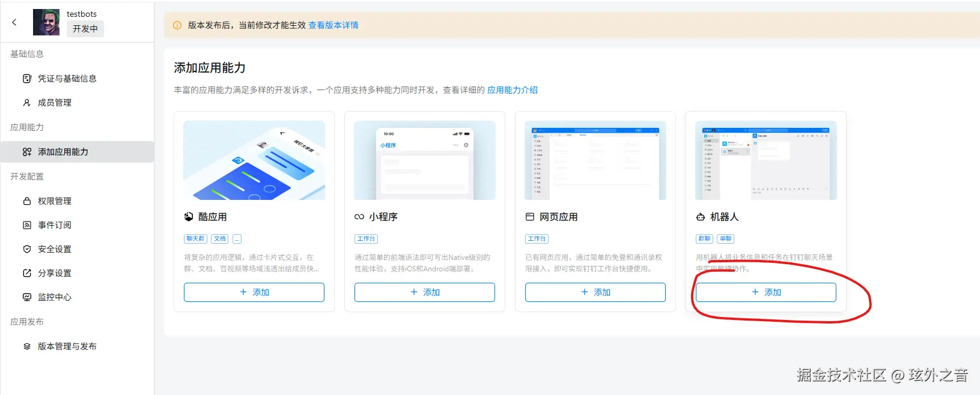Screen dimensions: 980x395
Task: Click the 监控中心 monitor icon
Action: (27, 297)
